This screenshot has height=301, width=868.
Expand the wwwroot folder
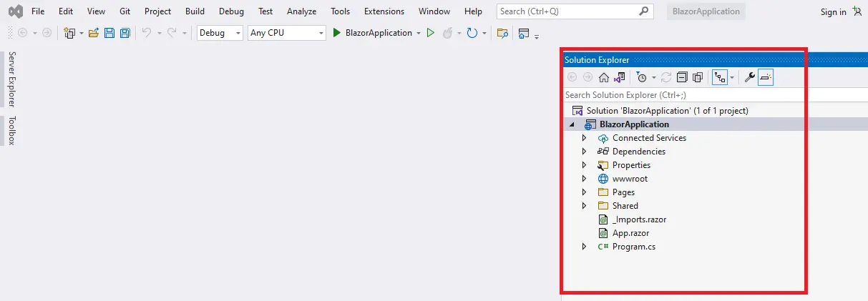pos(584,179)
